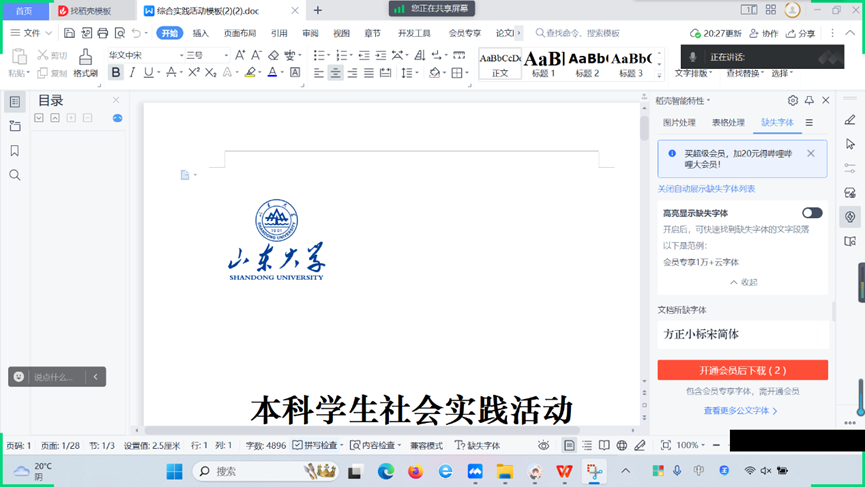
Task: Click 开通会员后下载 (2) button
Action: [743, 370]
